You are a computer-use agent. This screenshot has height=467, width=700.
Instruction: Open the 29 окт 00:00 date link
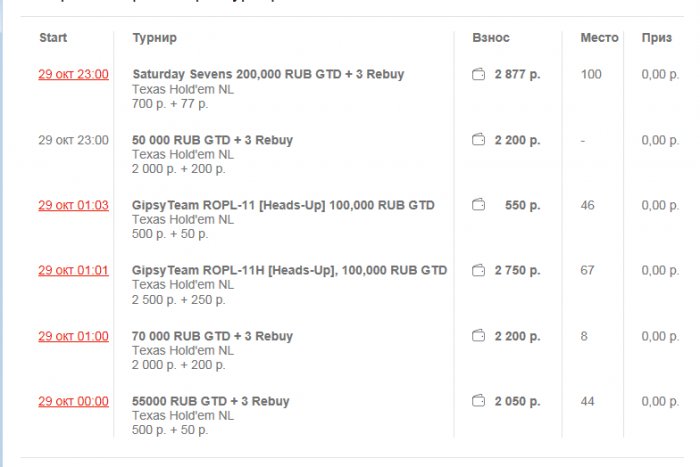tap(73, 401)
